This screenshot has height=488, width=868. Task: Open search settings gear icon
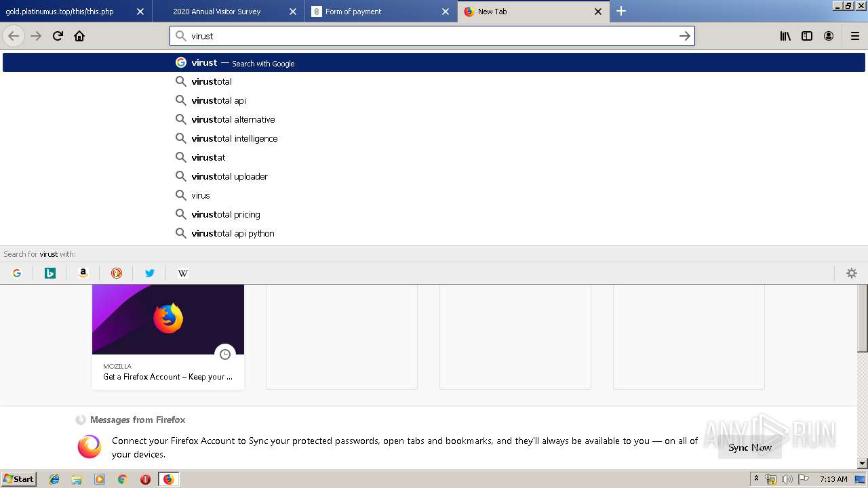852,273
